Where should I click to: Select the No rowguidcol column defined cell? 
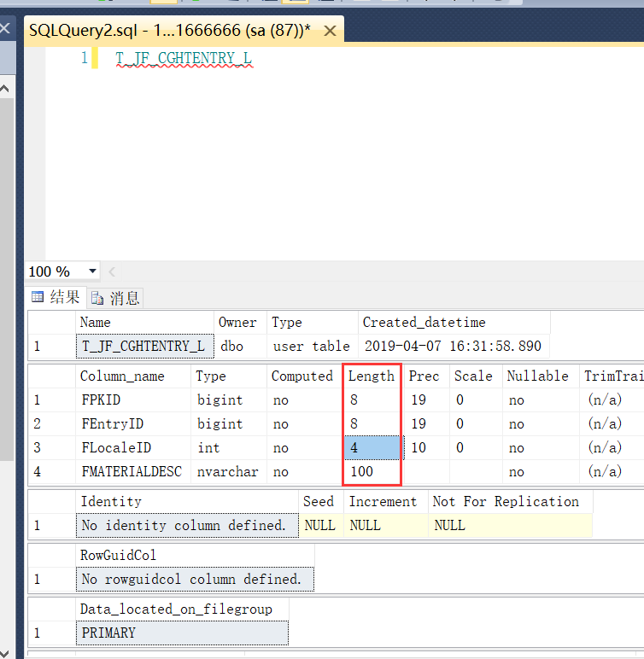pyautogui.click(x=195, y=579)
